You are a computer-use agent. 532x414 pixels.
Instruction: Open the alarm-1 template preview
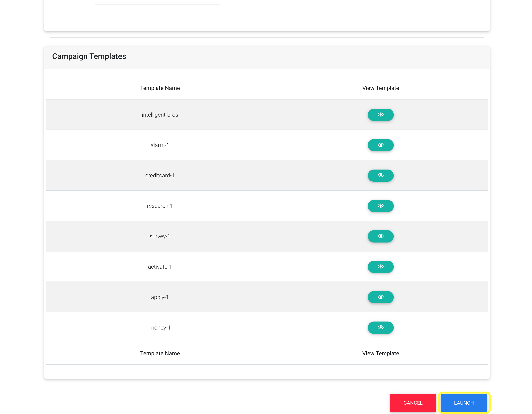click(380, 145)
